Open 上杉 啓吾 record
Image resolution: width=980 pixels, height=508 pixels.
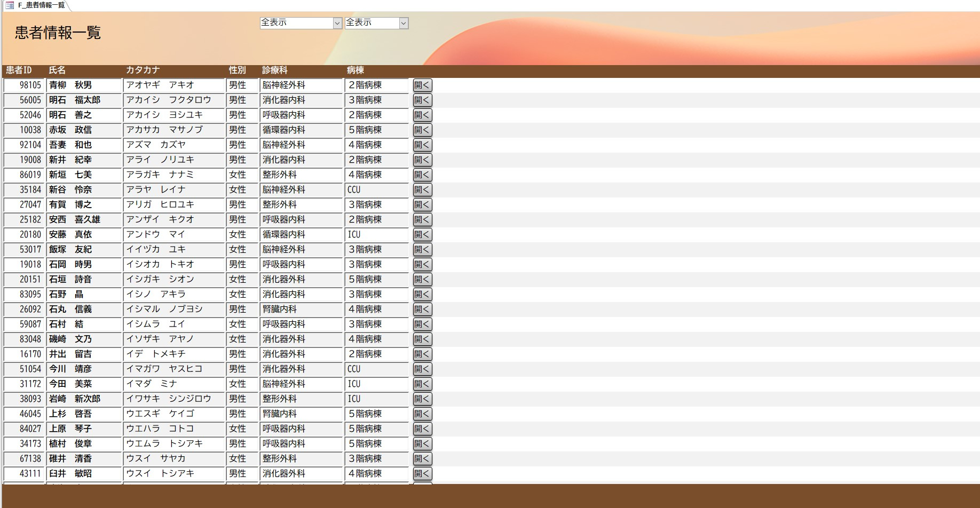pyautogui.click(x=422, y=414)
